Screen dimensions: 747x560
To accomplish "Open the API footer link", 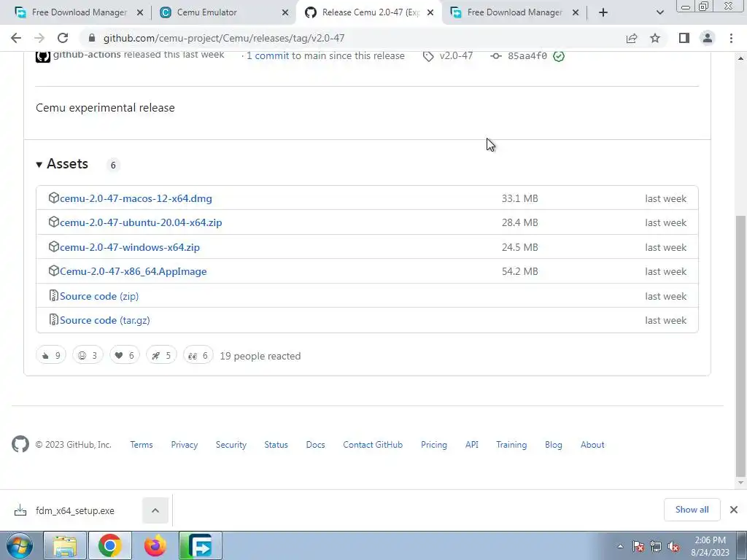I will (x=472, y=445).
